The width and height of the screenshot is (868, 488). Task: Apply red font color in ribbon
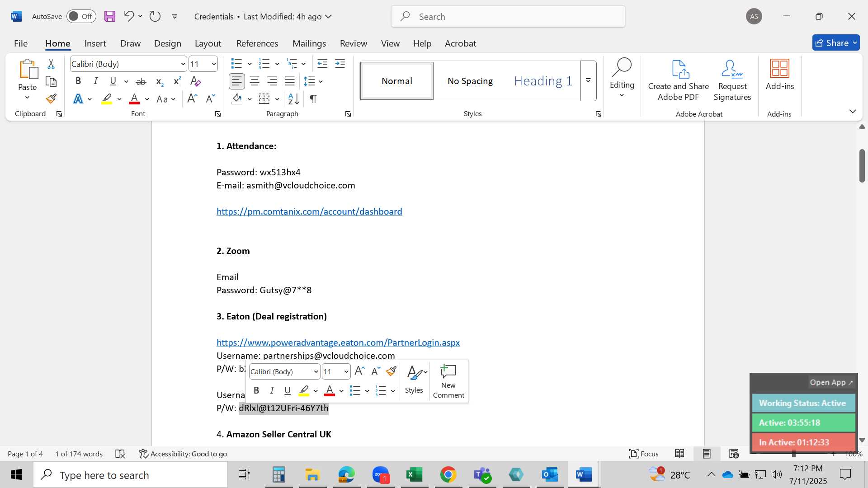pos(134,99)
